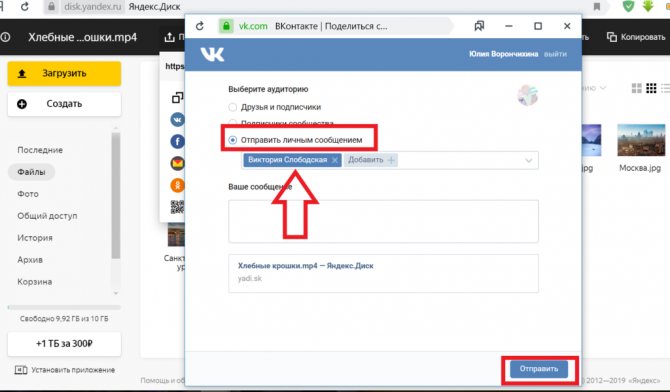Remove recipient Виктория Слободская tag

pos(335,160)
